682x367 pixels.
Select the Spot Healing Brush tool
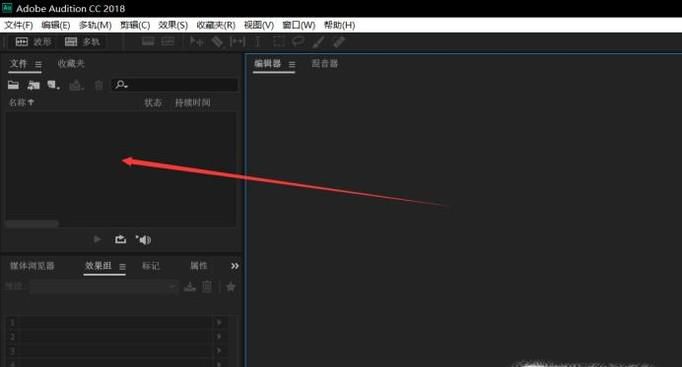[x=339, y=42]
